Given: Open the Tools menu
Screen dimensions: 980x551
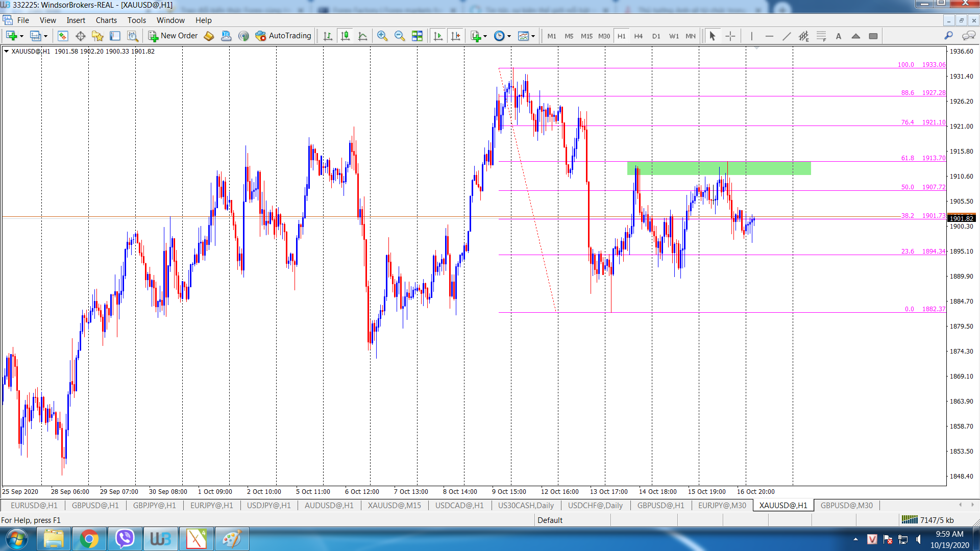Looking at the screenshot, I should 137,20.
